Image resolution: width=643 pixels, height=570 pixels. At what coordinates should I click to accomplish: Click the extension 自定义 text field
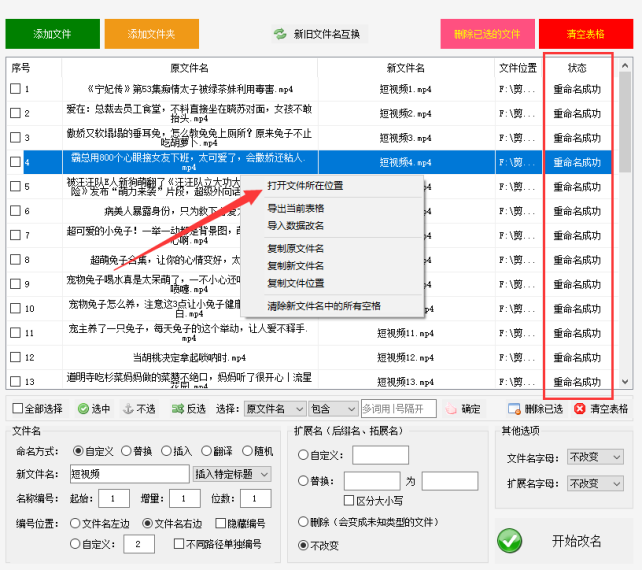(380, 455)
